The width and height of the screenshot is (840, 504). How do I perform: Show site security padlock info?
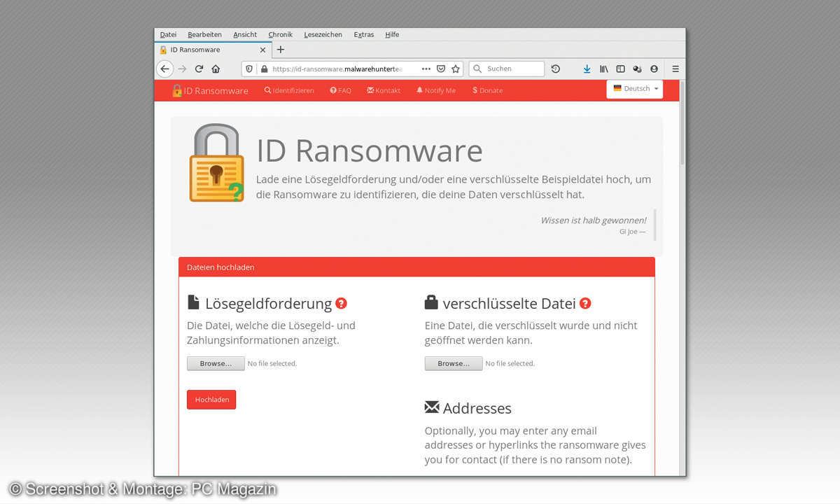tap(264, 69)
